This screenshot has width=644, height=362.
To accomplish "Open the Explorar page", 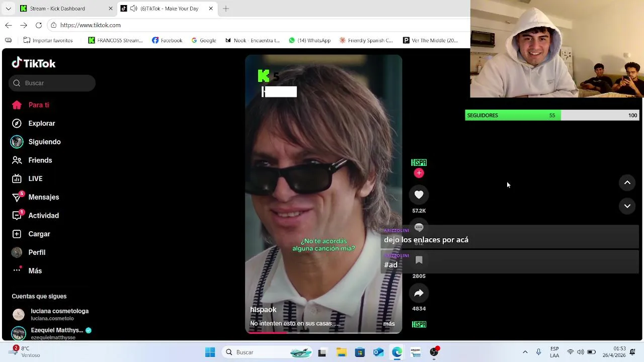I will tap(34, 123).
